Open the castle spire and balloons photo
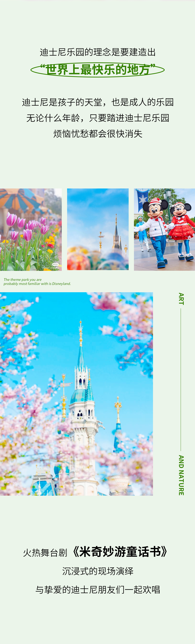Viewport: 195px width, 644px height. tap(98, 229)
